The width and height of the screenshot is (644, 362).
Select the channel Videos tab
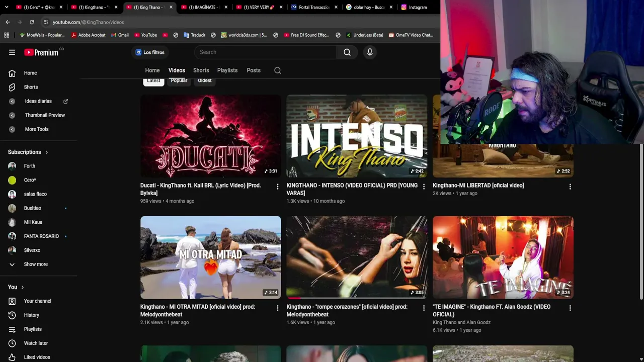click(177, 70)
